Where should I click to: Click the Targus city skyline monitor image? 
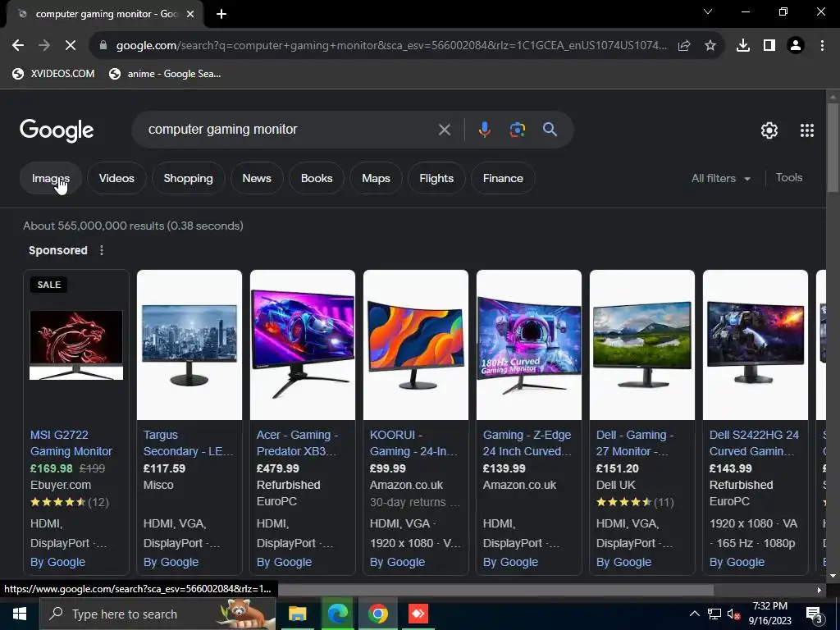[189, 345]
